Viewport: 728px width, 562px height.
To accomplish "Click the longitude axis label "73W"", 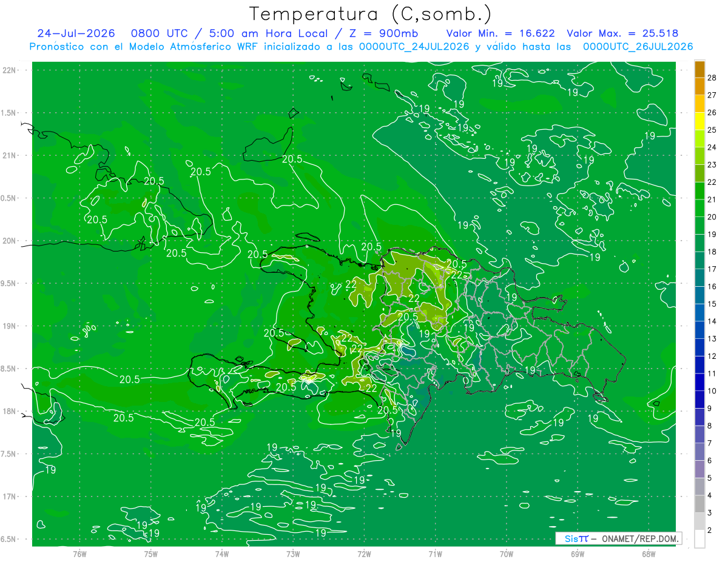I will [293, 554].
